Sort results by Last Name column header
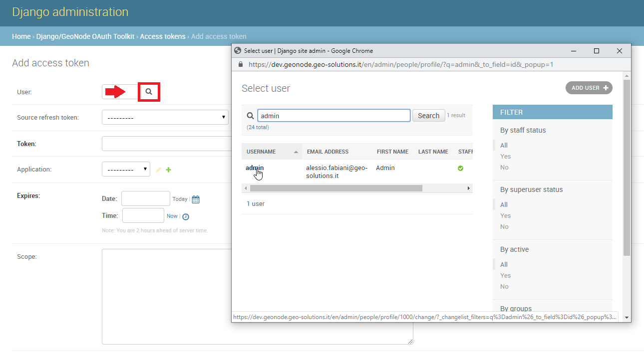 tap(433, 152)
